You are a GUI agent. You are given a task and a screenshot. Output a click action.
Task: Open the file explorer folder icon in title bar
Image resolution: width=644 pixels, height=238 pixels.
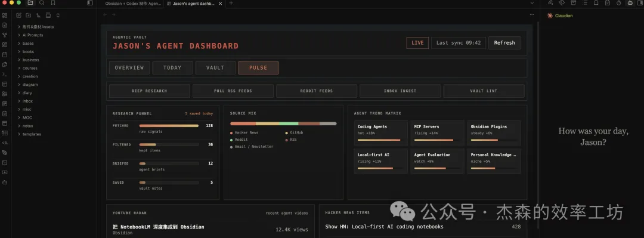tap(30, 3)
